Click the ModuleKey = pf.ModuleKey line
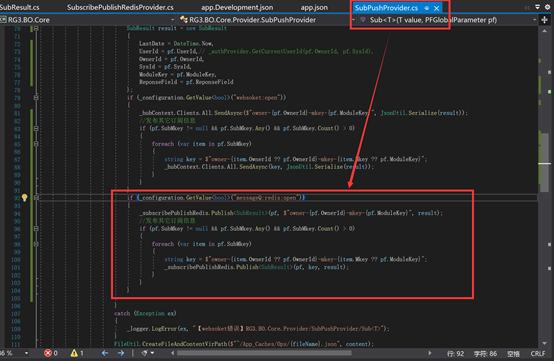554x361 pixels. coord(178,74)
